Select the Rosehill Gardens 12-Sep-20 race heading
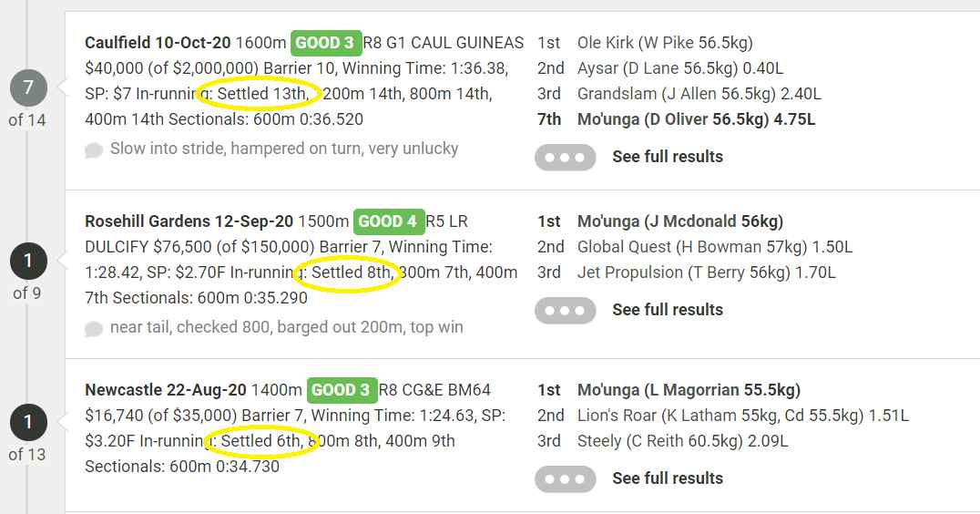 (189, 221)
